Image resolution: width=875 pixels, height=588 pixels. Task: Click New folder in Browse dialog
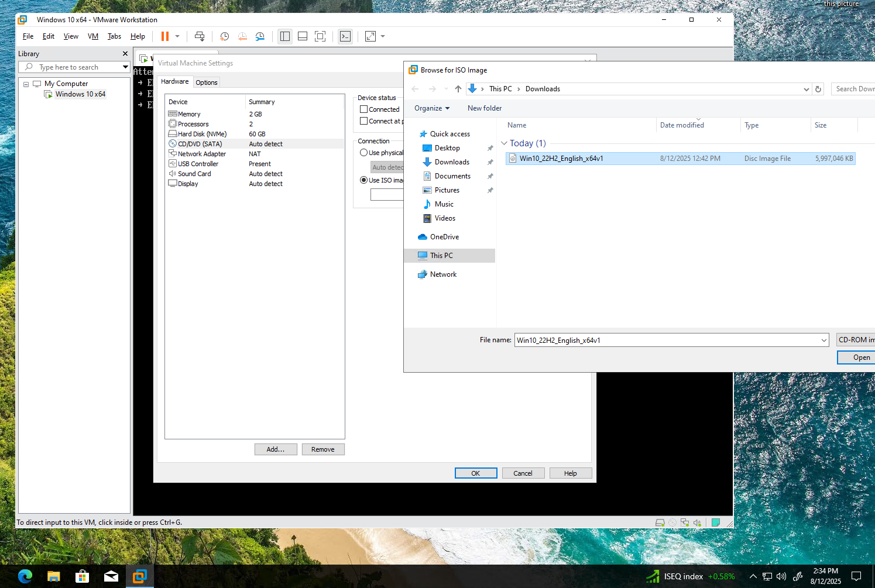[485, 108]
